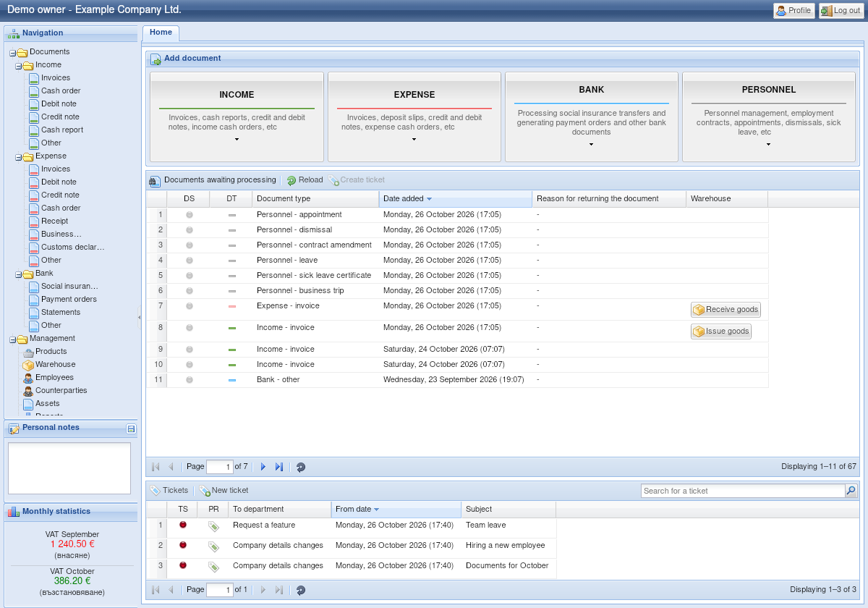This screenshot has width=868, height=608.
Task: Select the Personnel - dismissal row
Action: coord(457,230)
